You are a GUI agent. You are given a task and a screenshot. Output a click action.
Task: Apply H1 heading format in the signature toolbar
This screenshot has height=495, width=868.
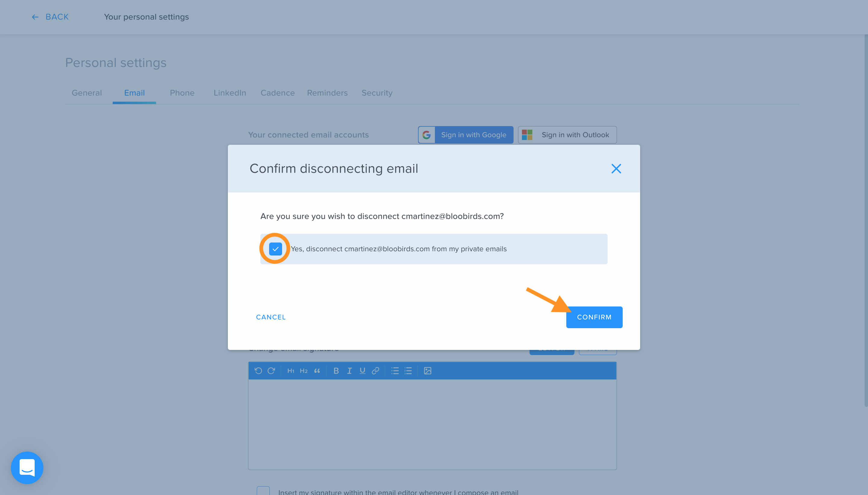coord(291,371)
